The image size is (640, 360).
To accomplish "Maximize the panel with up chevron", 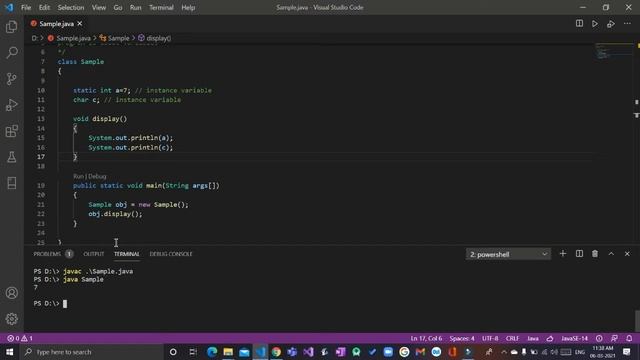I will [x=611, y=254].
